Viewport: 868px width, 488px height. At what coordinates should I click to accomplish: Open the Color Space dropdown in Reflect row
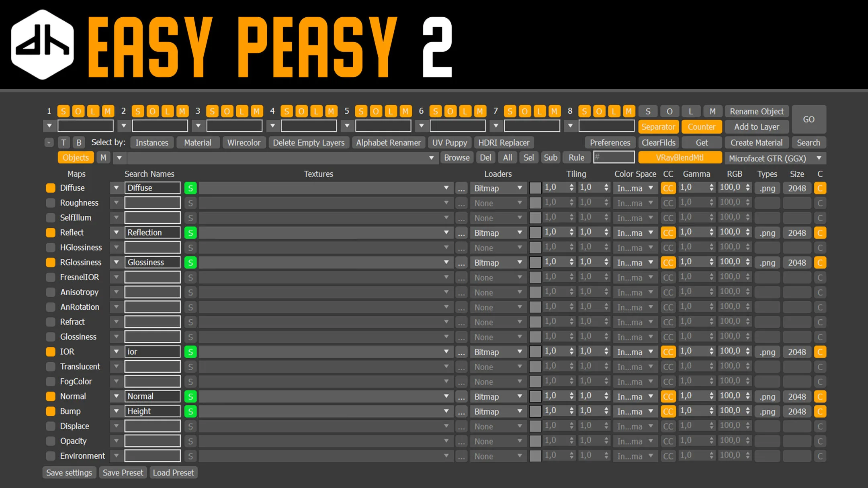(635, 233)
